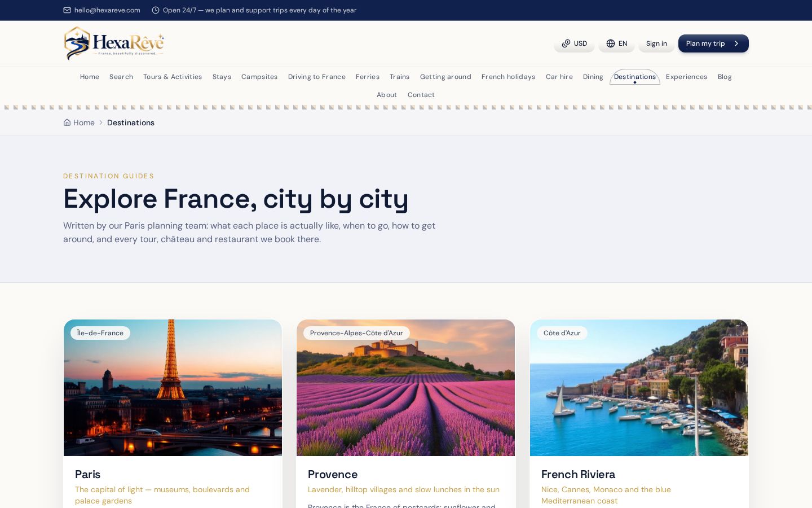Open Getting around in the navigation

[x=445, y=77]
